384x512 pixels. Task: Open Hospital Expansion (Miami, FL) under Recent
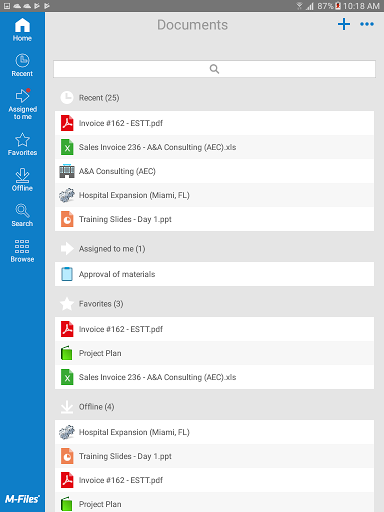point(214,195)
